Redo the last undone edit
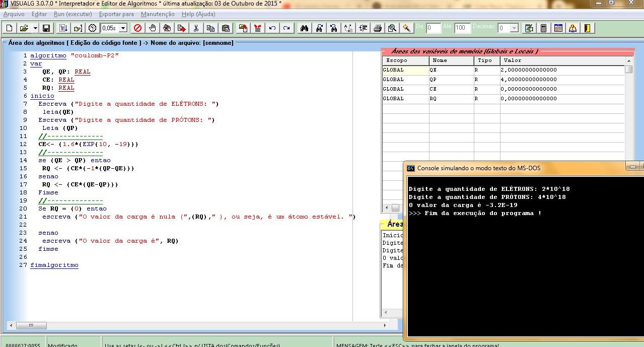This screenshot has height=347, width=644. [x=287, y=28]
